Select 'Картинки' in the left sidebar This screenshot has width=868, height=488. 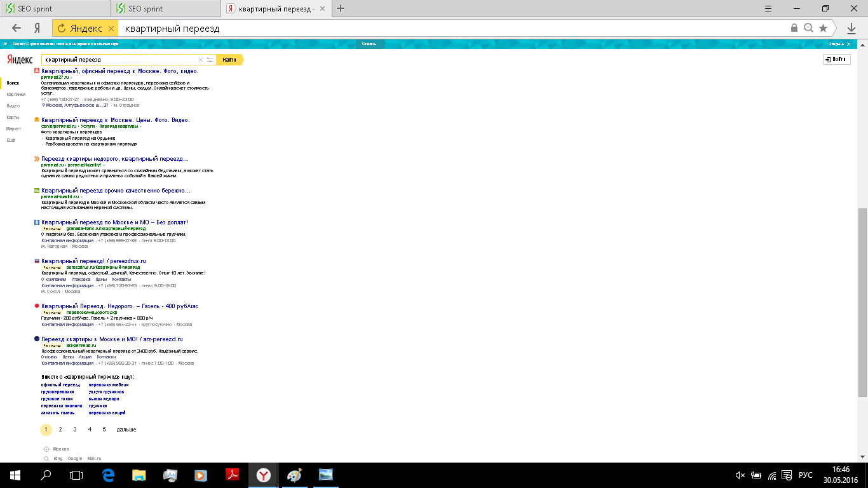(x=16, y=94)
